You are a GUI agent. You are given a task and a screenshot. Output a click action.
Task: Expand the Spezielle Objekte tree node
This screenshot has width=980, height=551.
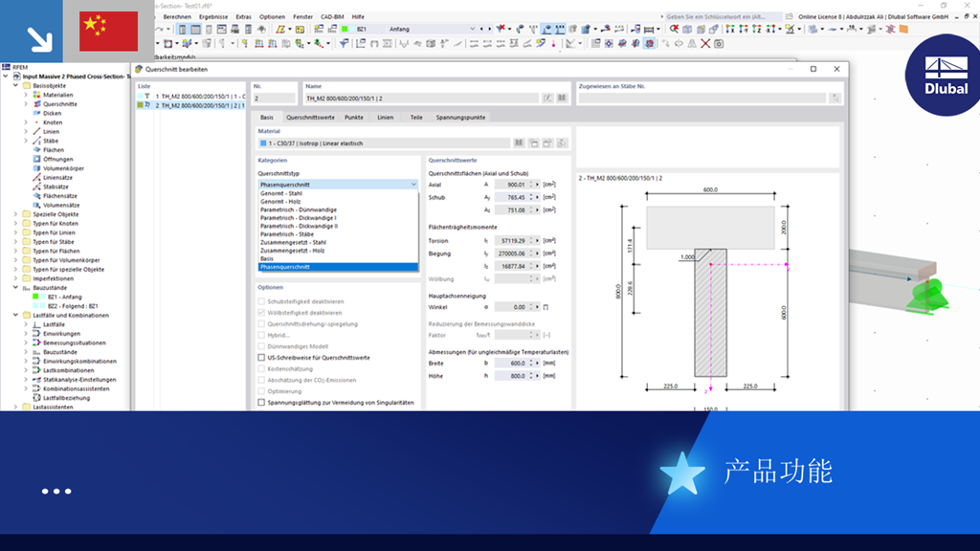[15, 214]
